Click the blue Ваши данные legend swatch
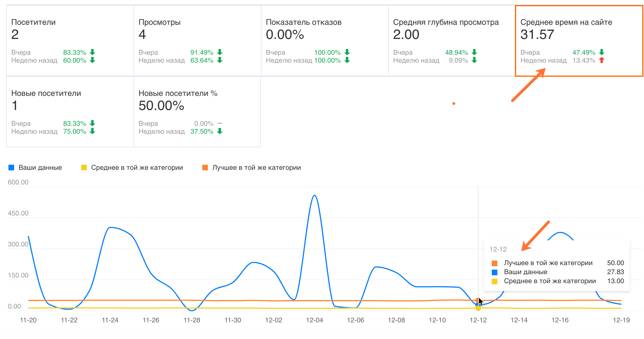The height and width of the screenshot is (339, 644). click(x=11, y=168)
